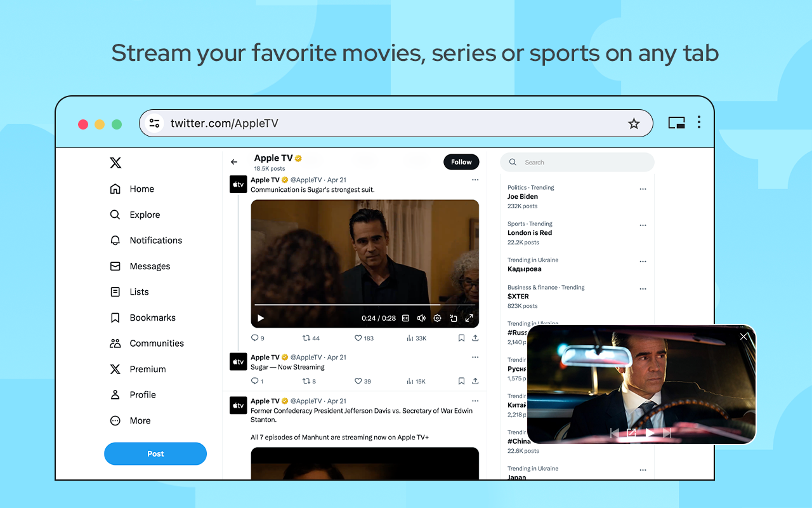Viewport: 812px width, 508px height.
Task: Open more options on the first Apple TV tweet
Action: (x=475, y=180)
